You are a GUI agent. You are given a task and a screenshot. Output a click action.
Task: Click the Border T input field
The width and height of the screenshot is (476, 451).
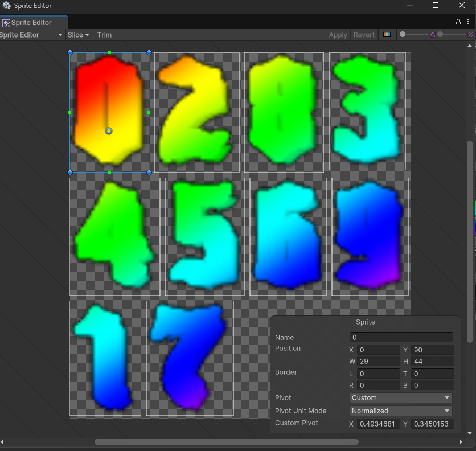433,374
